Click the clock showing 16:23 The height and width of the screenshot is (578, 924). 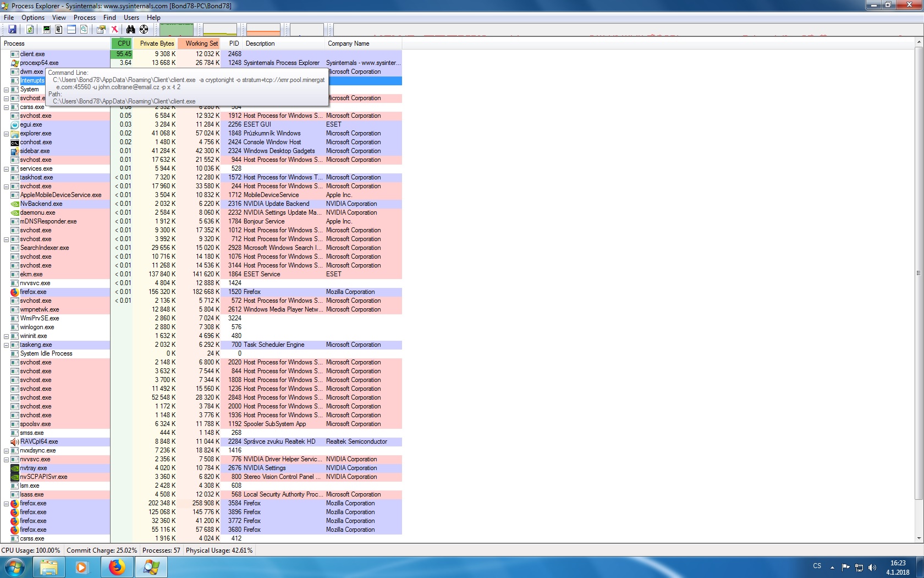(x=898, y=563)
